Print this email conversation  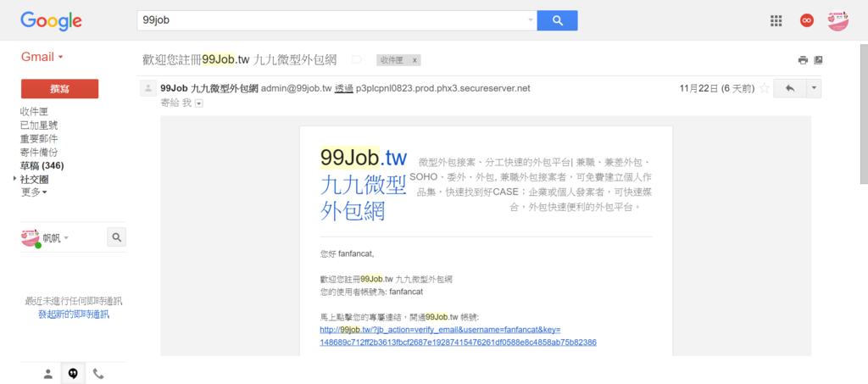(803, 60)
